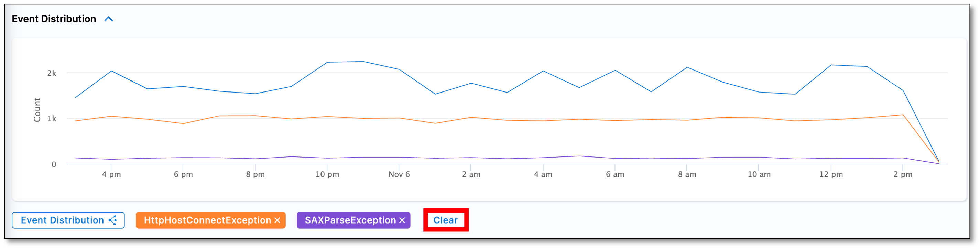Click the blue line's peak near 11 pm
The height and width of the screenshot is (249, 980).
click(x=363, y=62)
